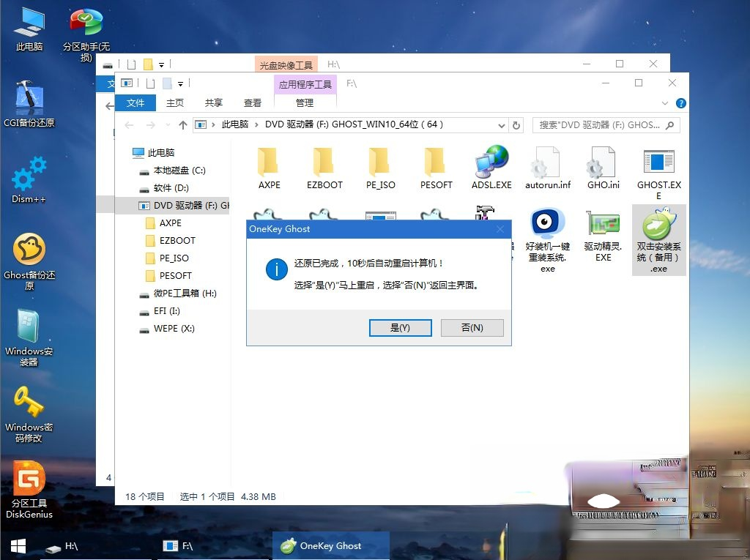Select 驱动精灵.EXE icon
Viewport: 750px width, 560px height.
[x=604, y=236]
